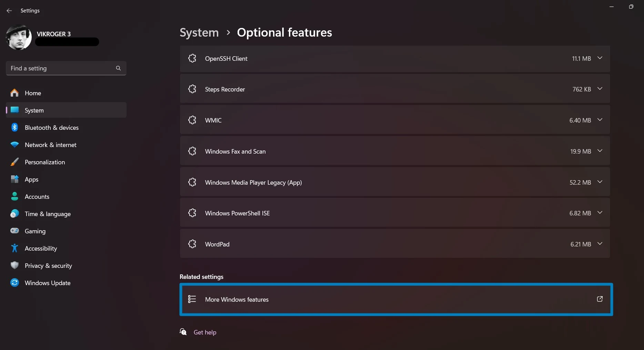Click the System monitor icon

point(14,110)
